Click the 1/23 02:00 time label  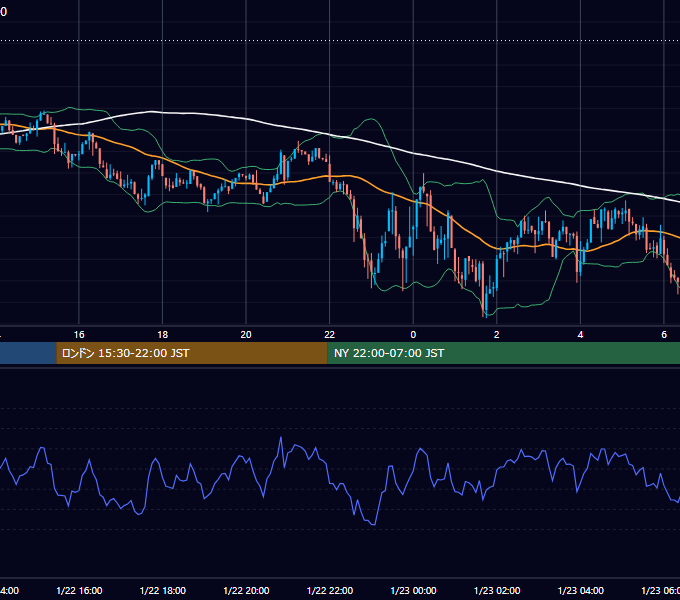(497, 590)
